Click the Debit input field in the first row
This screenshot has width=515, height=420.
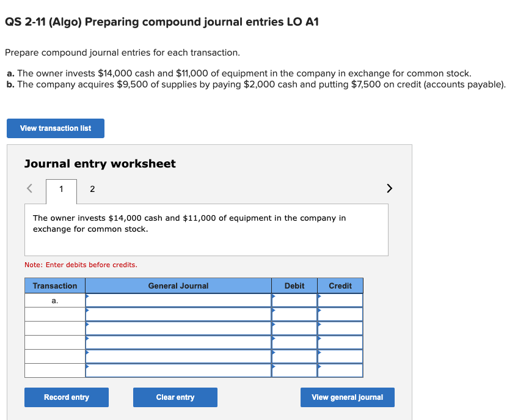[294, 300]
